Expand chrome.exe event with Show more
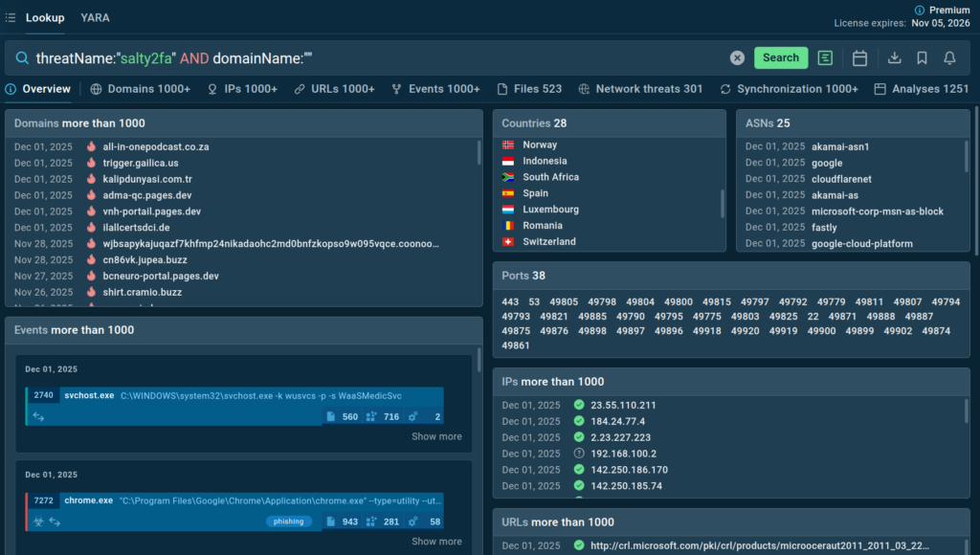 pos(436,542)
